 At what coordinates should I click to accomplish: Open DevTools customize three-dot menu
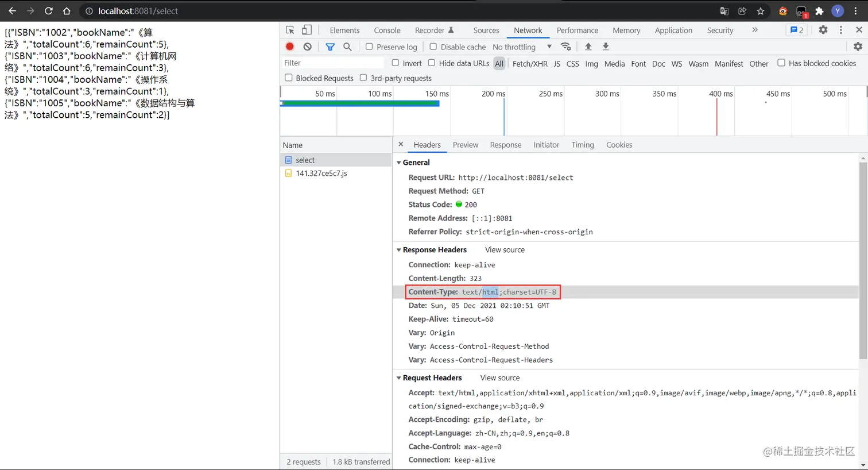(x=841, y=30)
